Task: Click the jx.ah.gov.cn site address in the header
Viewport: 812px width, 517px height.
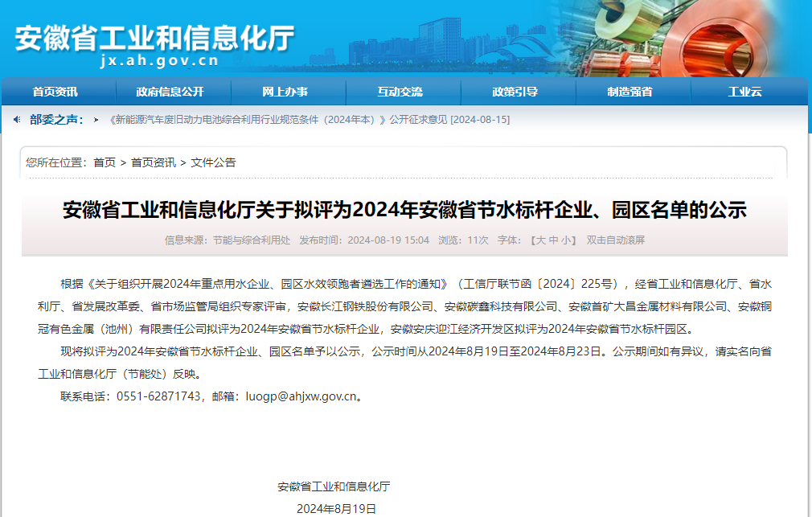Action: tap(159, 61)
